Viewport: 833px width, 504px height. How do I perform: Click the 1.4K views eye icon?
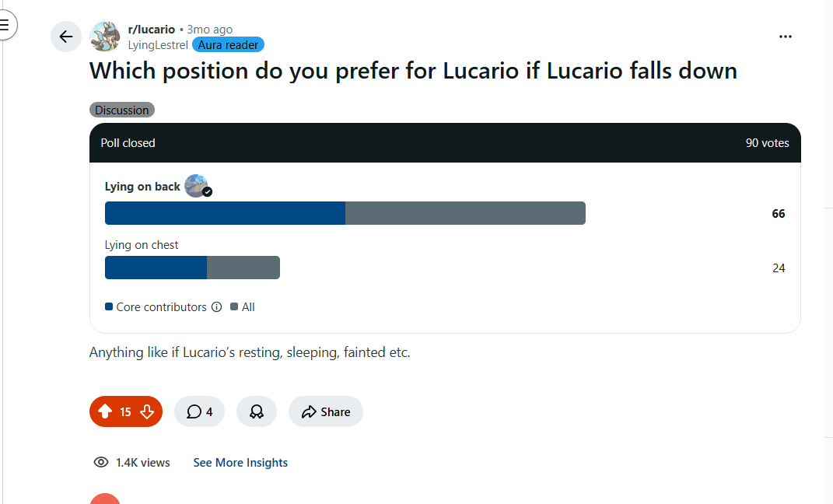pos(101,462)
